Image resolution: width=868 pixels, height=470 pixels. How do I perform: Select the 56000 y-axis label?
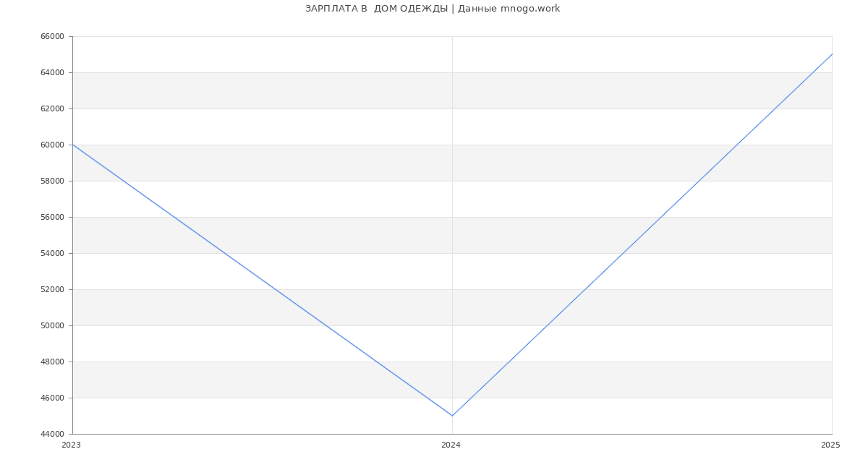(52, 217)
